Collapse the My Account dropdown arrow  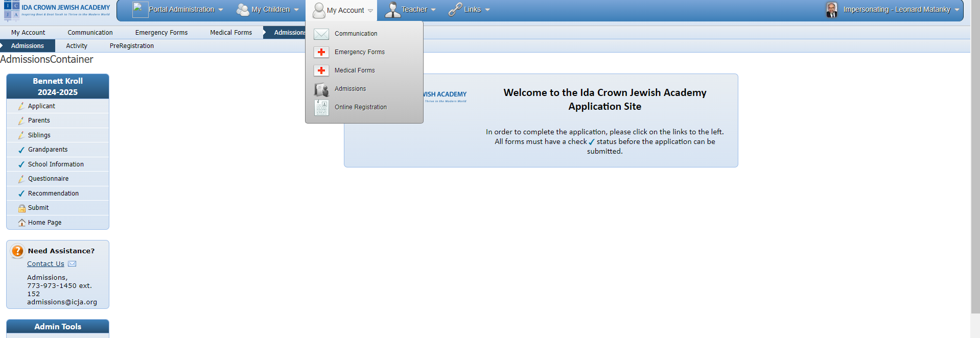[x=370, y=10]
